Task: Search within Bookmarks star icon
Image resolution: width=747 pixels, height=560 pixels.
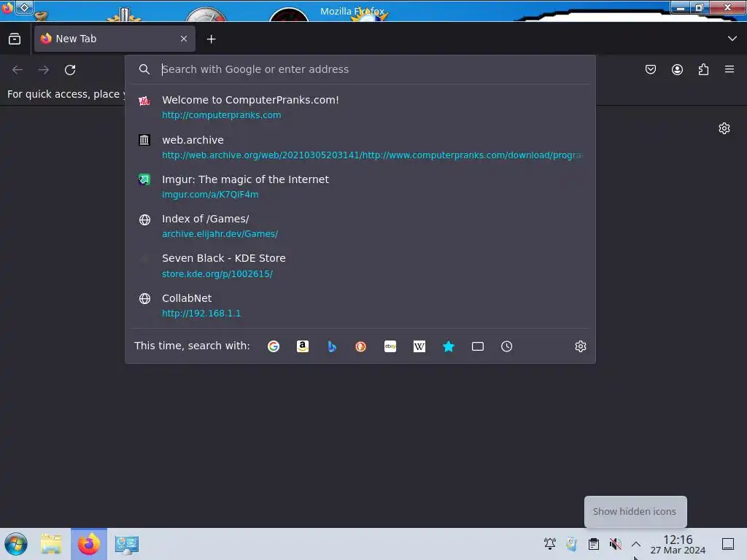Action: [x=449, y=346]
